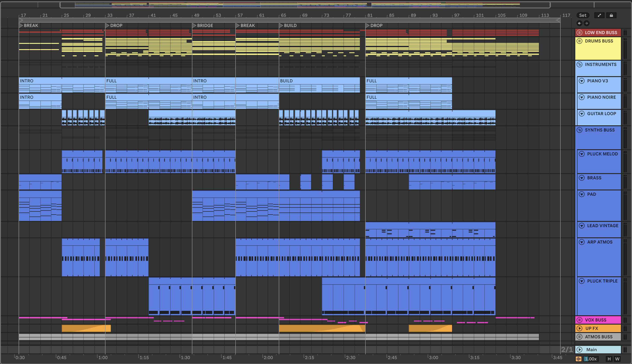This screenshot has width=632, height=364.
Task: Unfold the PLUCK MELOD track
Action: click(582, 154)
